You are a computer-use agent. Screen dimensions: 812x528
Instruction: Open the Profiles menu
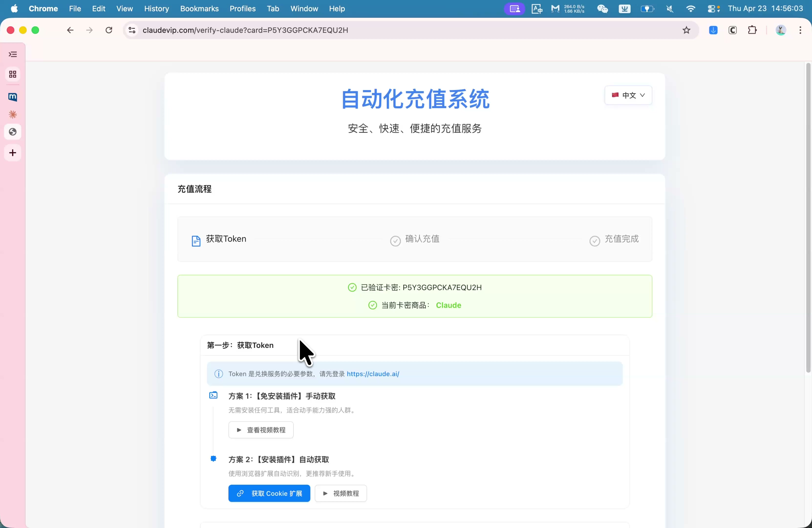(243, 9)
